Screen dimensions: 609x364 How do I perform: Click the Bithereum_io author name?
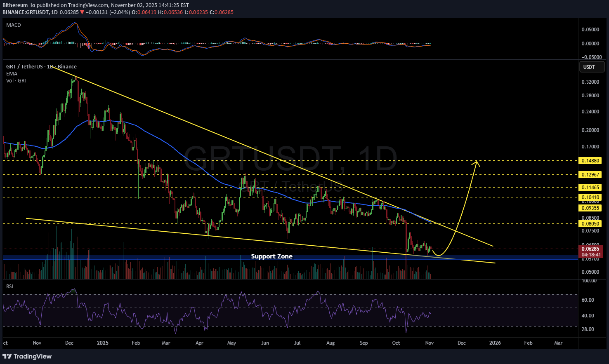(x=19, y=5)
